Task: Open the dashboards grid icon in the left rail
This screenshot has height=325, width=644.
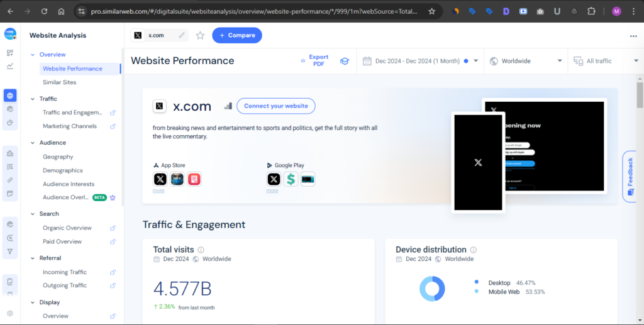Action: pos(10,53)
